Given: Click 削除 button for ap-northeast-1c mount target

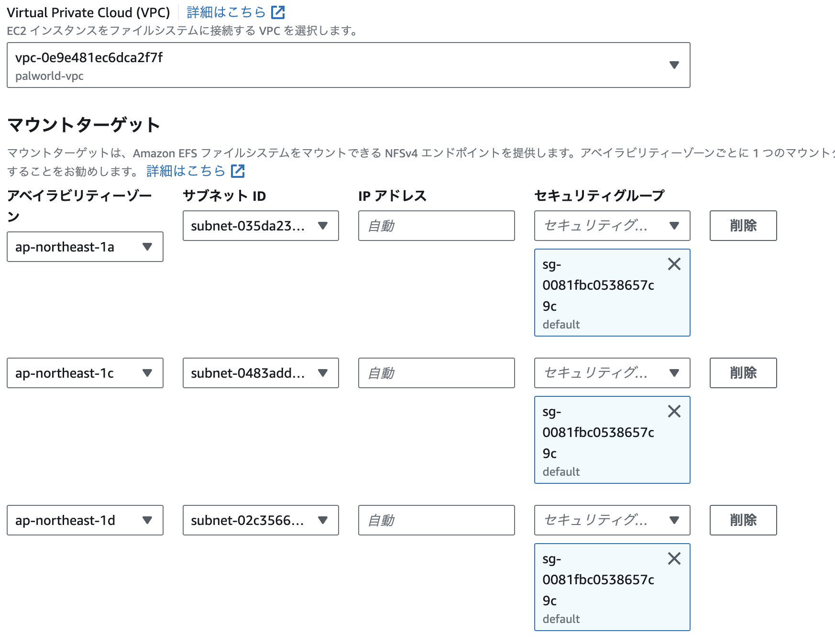Looking at the screenshot, I should pyautogui.click(x=743, y=373).
